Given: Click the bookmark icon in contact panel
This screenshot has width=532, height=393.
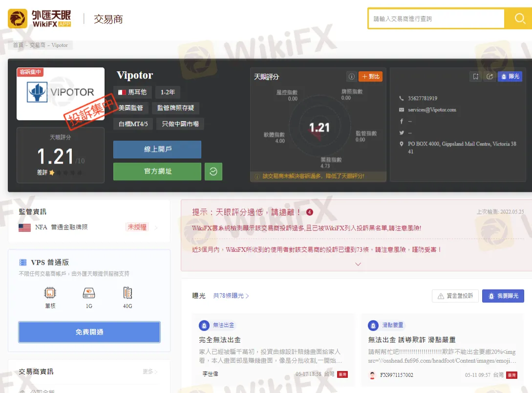Looking at the screenshot, I should [475, 77].
